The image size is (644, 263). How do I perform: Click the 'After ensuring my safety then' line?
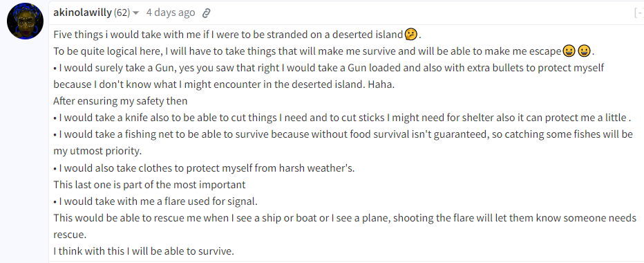[120, 101]
